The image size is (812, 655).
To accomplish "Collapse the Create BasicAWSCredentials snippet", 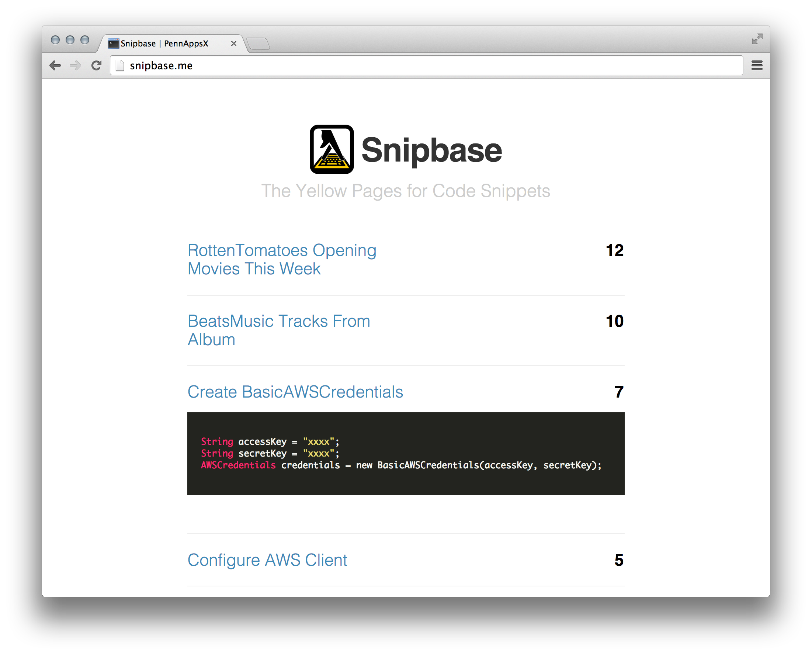I will [x=295, y=392].
